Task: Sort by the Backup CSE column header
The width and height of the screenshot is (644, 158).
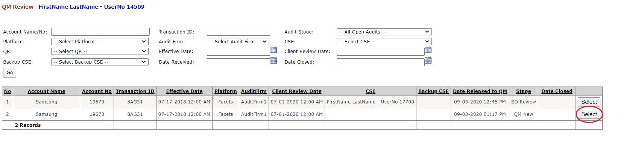Action: point(433,91)
